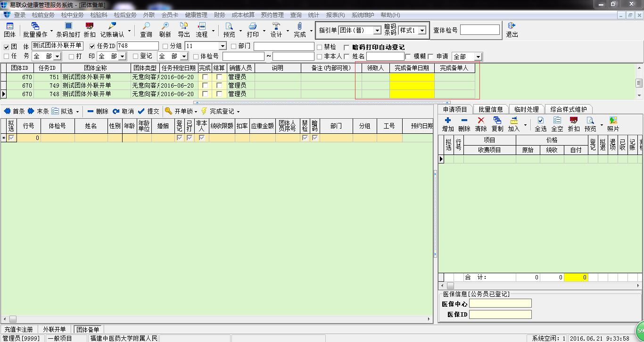Viewport: 644px width, 342px height.
Task: Click the 查体检号 input field
Action: pos(479,30)
